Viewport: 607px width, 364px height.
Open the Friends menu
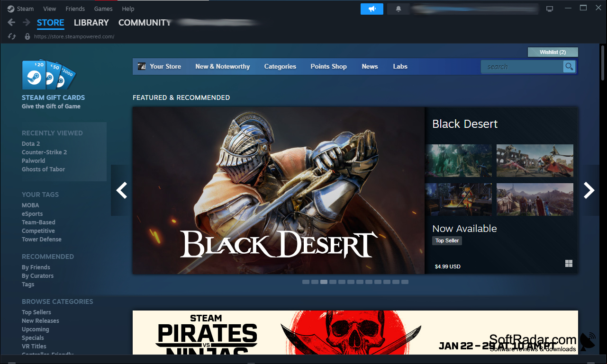tap(75, 9)
